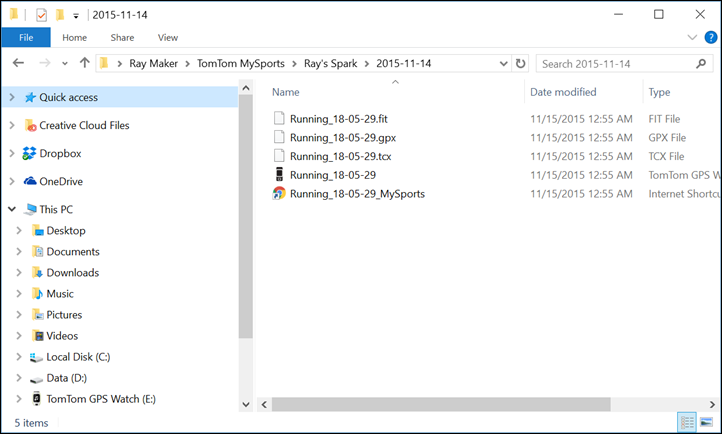Switch to Large icons view layout

[x=707, y=422]
